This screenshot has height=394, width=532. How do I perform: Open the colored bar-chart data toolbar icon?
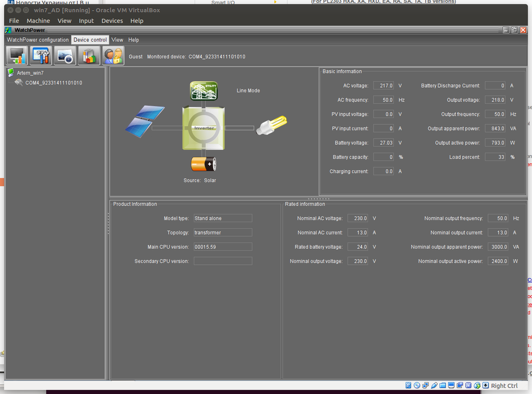(89, 55)
